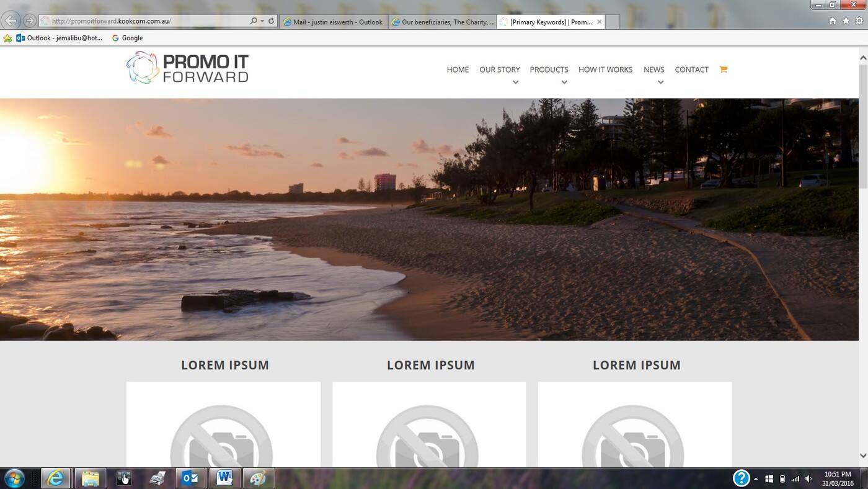Click the first LOREM IPSUM heading
Viewport: 868px width, 489px height.
[225, 365]
